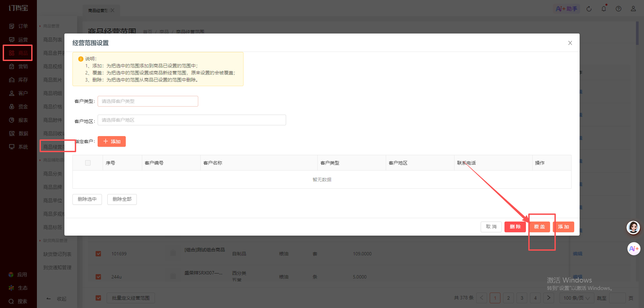Click the 删除全部 button
The image size is (644, 308).
coord(122,199)
